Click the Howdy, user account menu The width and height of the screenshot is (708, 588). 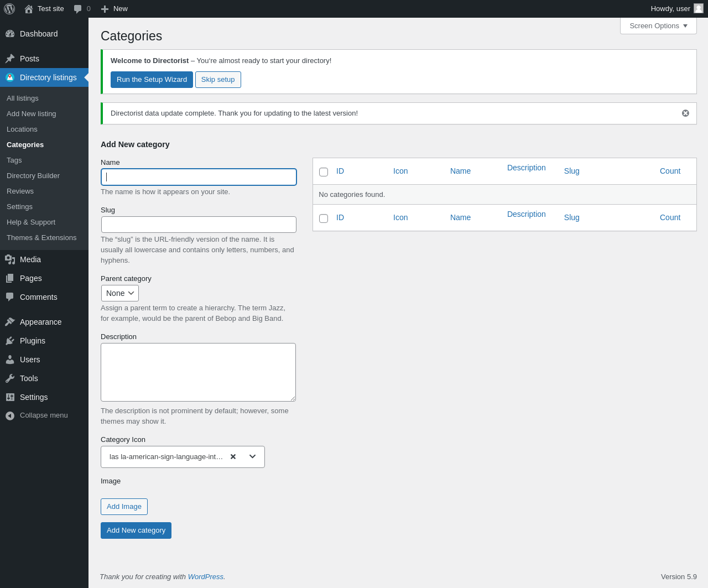[676, 9]
